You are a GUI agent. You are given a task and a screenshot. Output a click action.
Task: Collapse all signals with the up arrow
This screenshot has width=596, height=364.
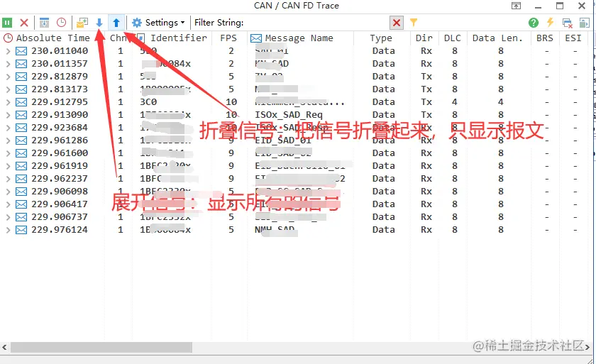(116, 23)
